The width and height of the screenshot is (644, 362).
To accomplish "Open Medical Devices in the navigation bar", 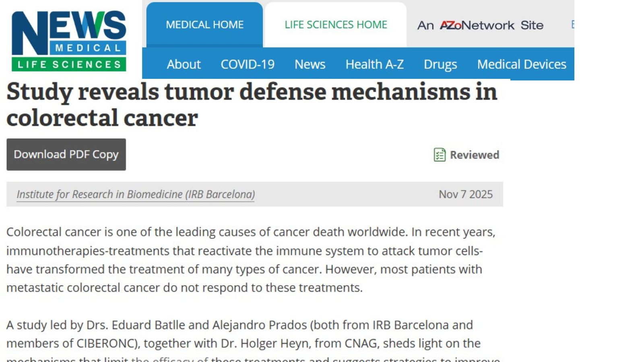I will (522, 64).
